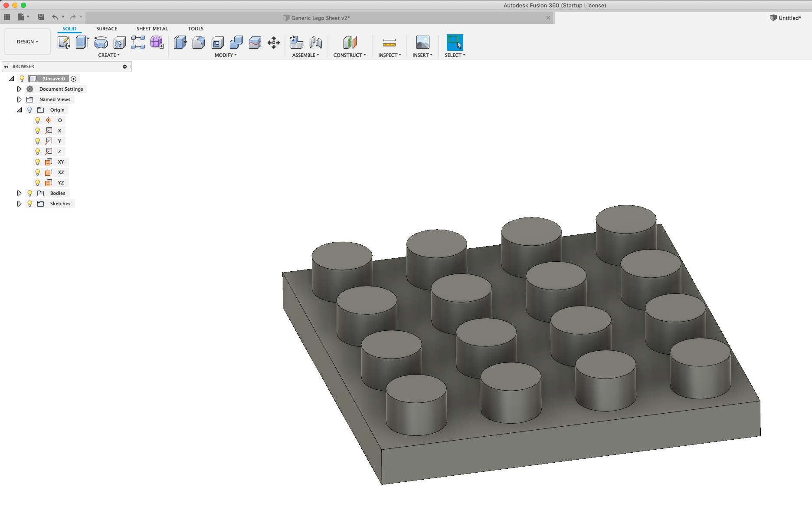Select the Revolve tool
This screenshot has height=530, width=812.
point(101,43)
